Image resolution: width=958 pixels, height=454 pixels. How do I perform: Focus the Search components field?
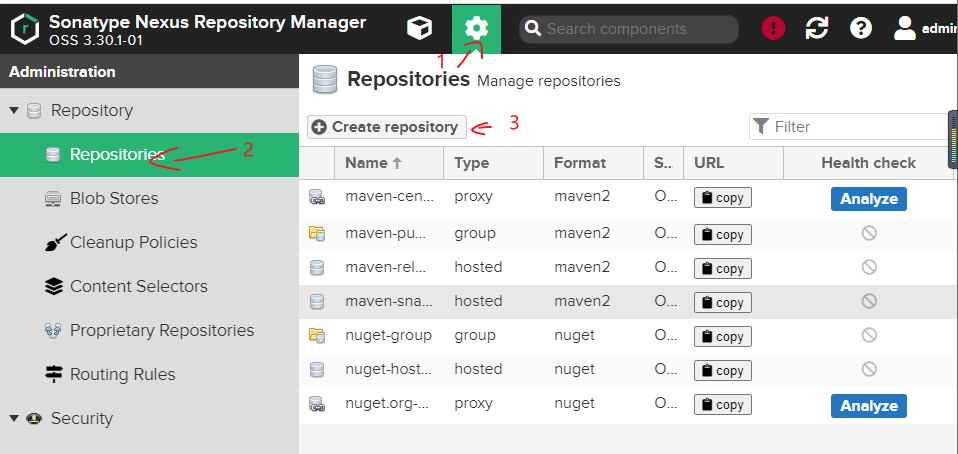[x=629, y=29]
